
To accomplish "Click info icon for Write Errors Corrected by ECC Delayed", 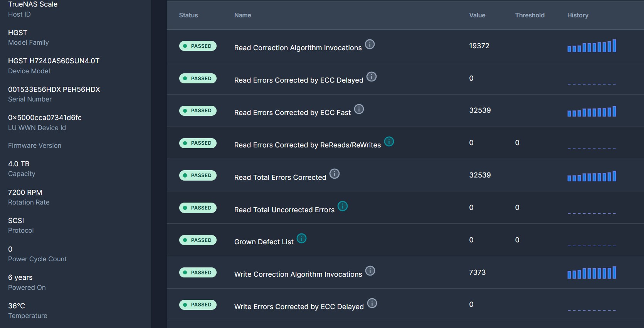I will coord(372,303).
